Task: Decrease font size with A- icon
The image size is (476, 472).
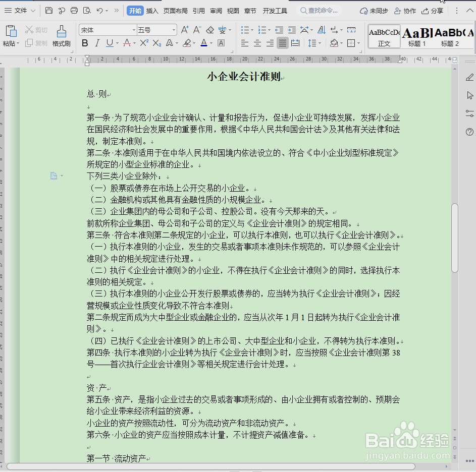Action: pyautogui.click(x=197, y=30)
